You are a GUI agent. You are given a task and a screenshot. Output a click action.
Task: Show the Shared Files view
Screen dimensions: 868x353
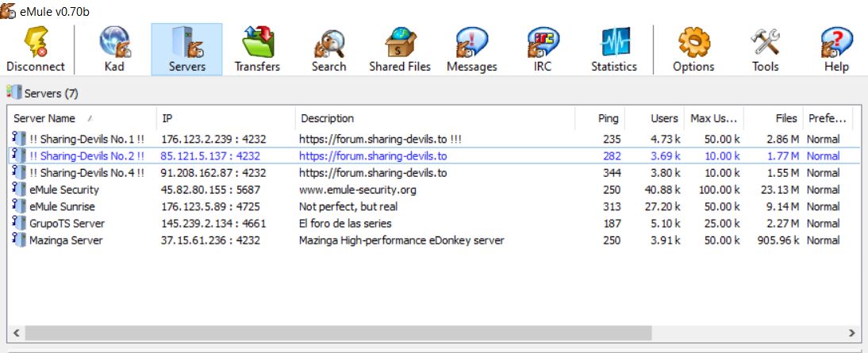point(400,49)
